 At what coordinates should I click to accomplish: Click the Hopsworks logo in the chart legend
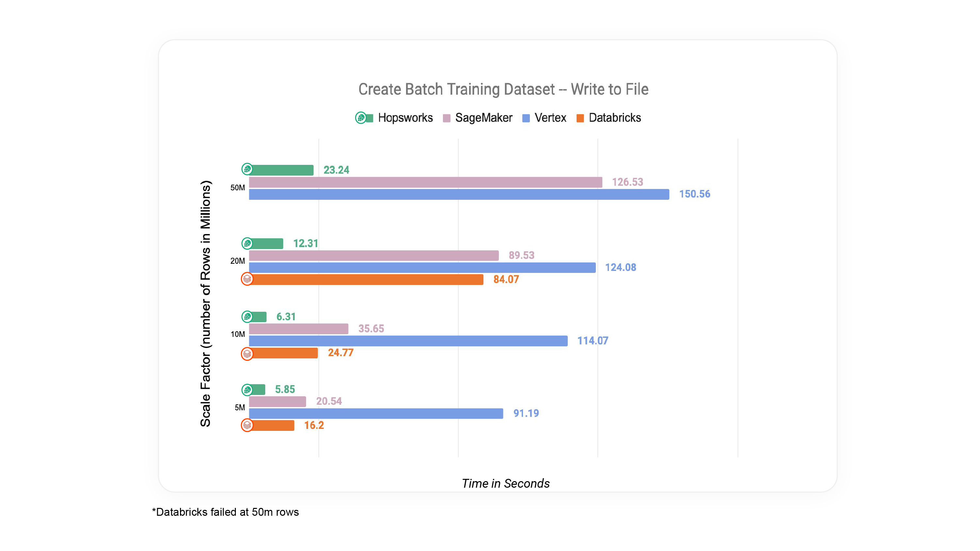click(x=361, y=118)
